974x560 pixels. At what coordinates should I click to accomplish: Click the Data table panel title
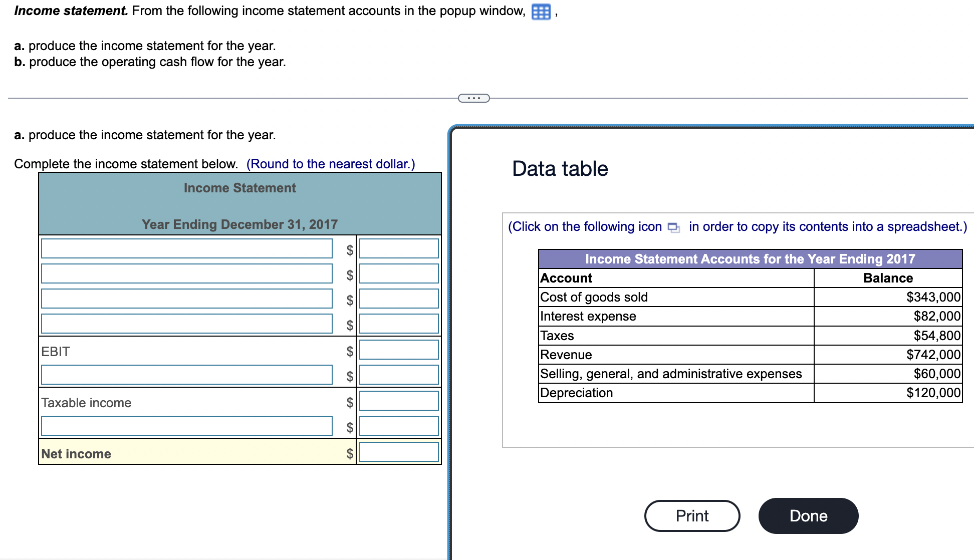click(x=559, y=168)
